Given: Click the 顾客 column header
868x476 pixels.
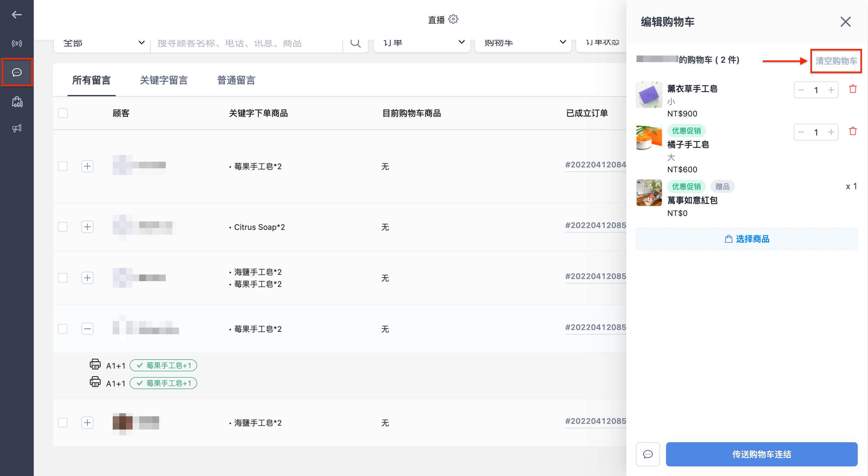Looking at the screenshot, I should click(121, 113).
